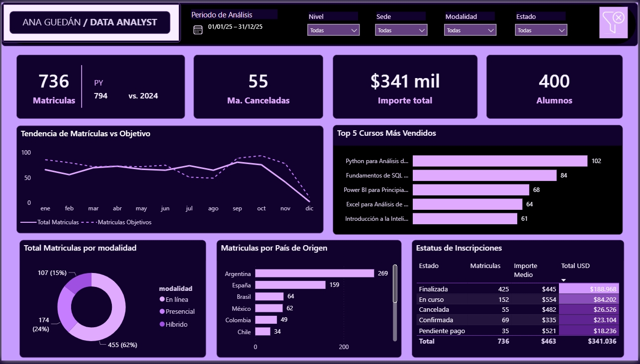
Task: Click the sort arrow under Total USD
Action: [563, 280]
